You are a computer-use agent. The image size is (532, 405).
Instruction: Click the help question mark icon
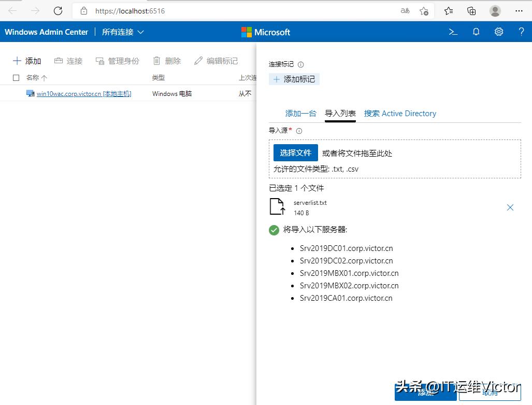[x=521, y=32]
